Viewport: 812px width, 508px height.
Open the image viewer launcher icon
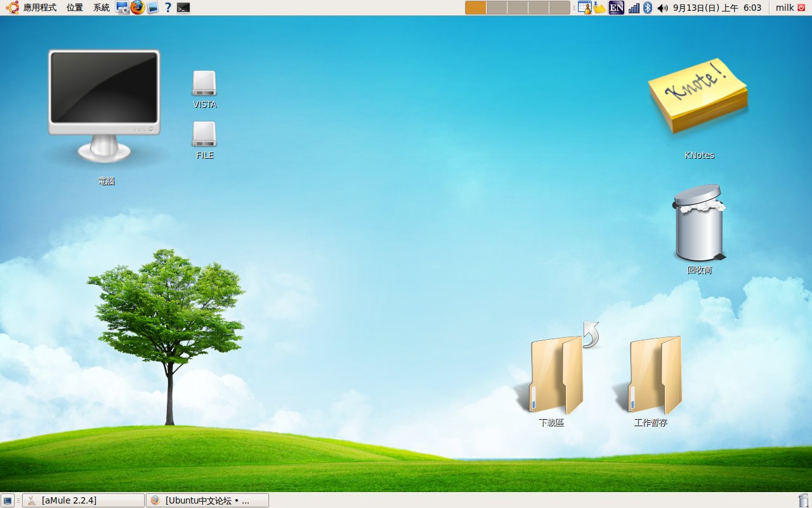pos(153,8)
